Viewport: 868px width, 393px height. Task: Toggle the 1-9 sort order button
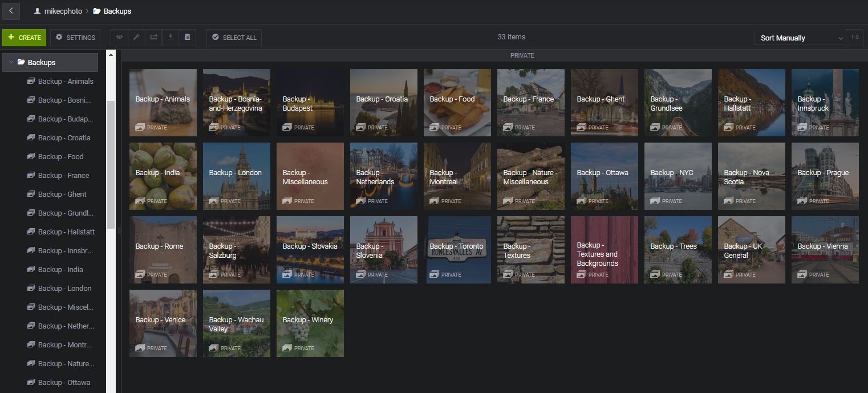point(854,38)
